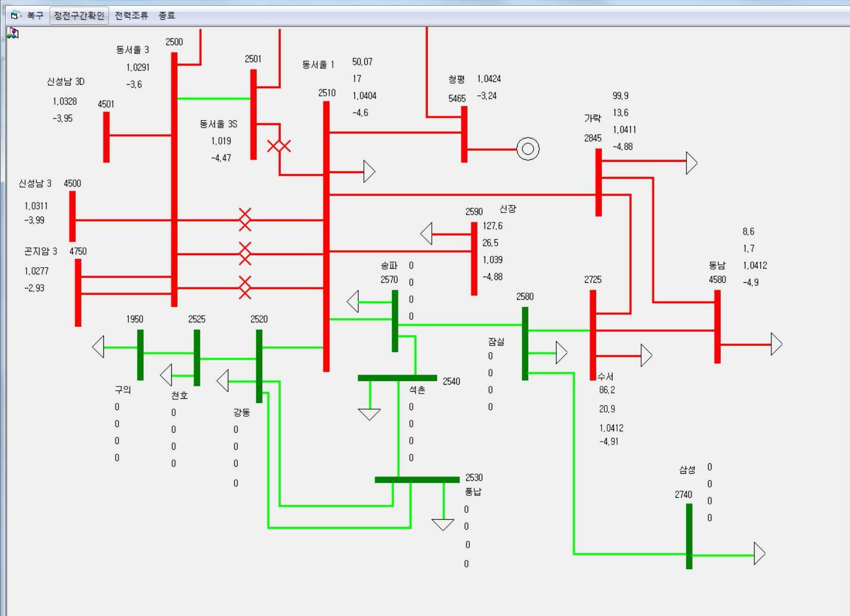
Task: Click the 127,6 value at 신장
Action: [x=492, y=226]
